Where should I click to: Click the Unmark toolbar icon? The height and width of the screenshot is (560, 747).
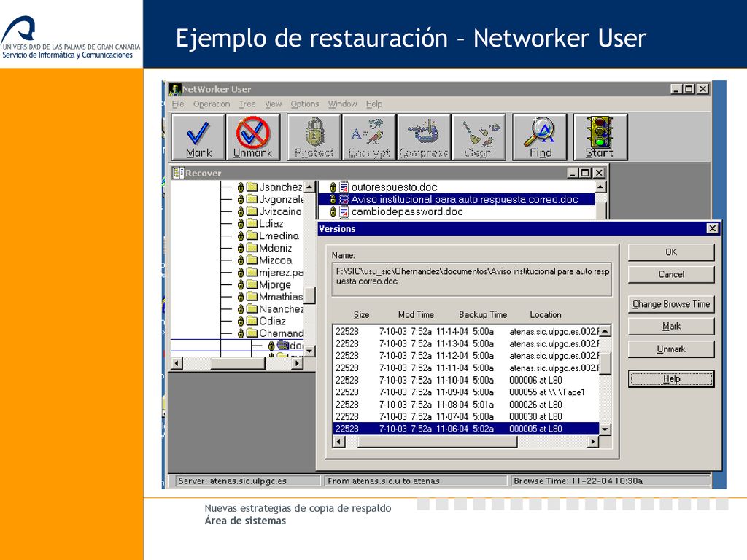pos(252,137)
